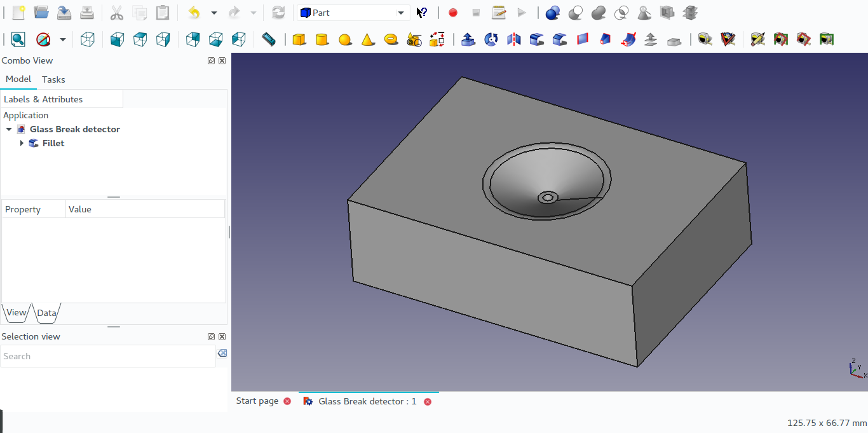Start macro recording red dot

click(453, 13)
